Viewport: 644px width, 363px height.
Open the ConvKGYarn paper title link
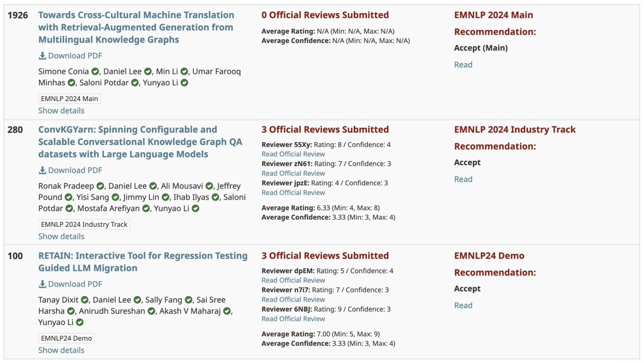coord(141,142)
